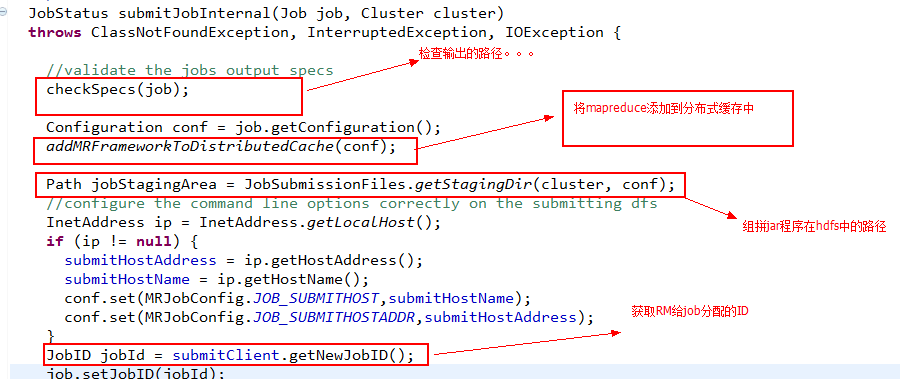This screenshot has height=379, width=900.
Task: Click the annotation about RM-assigned job ID
Action: coord(690,311)
